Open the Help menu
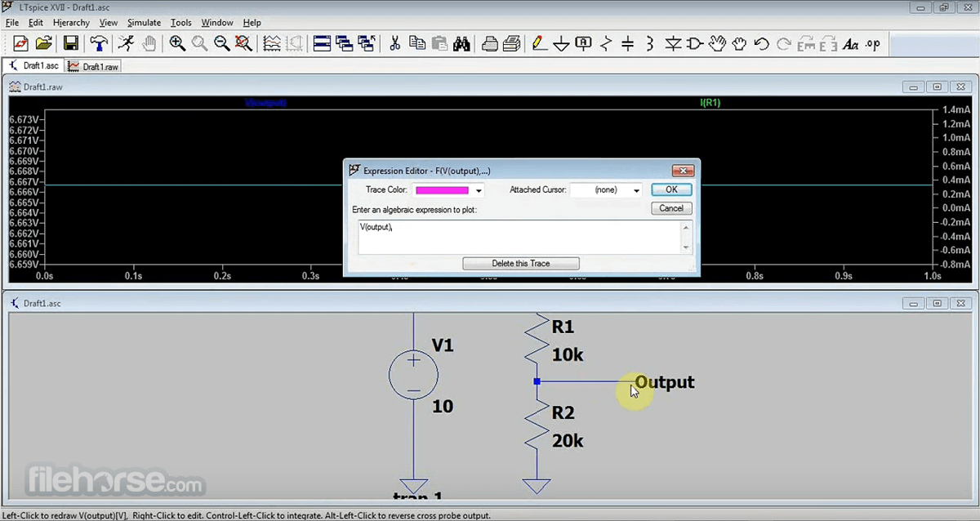 coord(252,23)
